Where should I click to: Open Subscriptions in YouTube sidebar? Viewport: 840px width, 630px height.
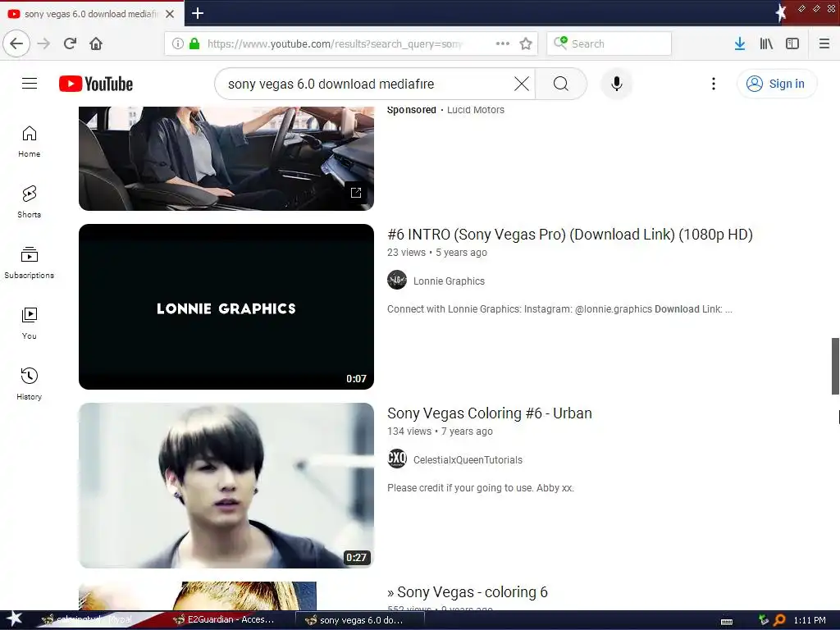(29, 262)
